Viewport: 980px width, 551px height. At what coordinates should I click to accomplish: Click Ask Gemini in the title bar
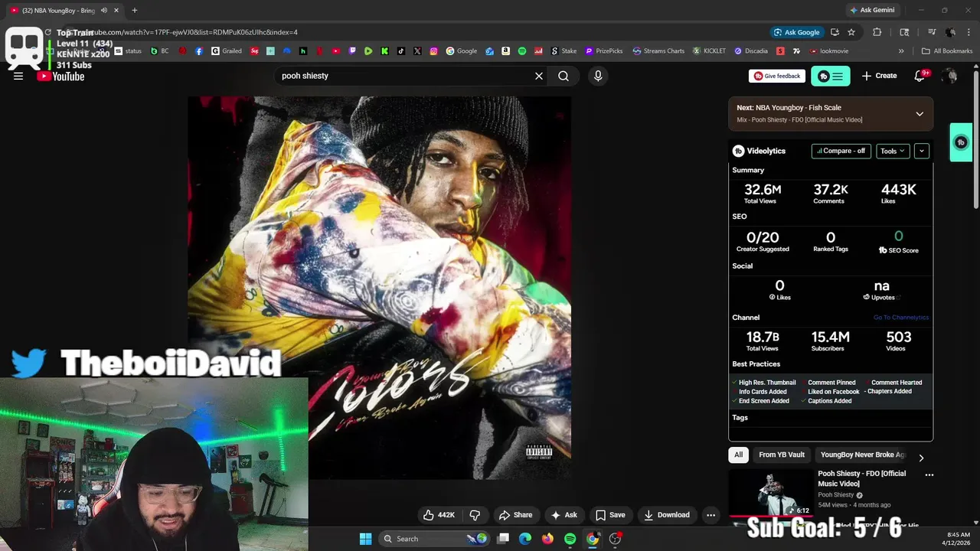(872, 11)
